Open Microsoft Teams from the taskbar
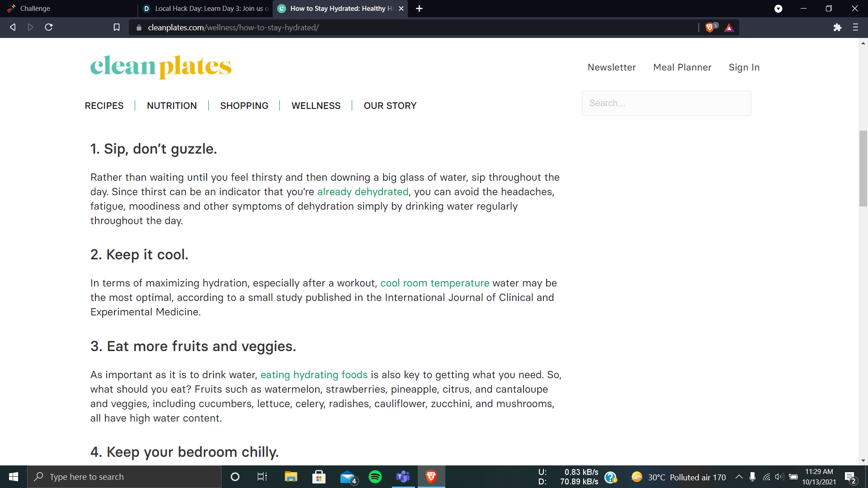Viewport: 868px width, 488px height. pos(403,476)
